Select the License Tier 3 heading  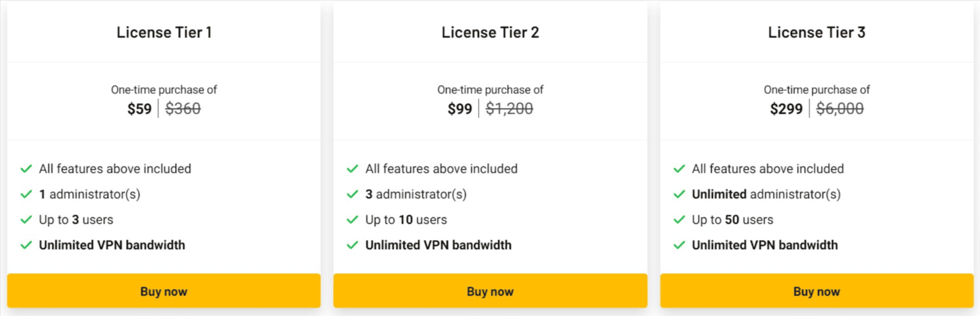tap(817, 33)
